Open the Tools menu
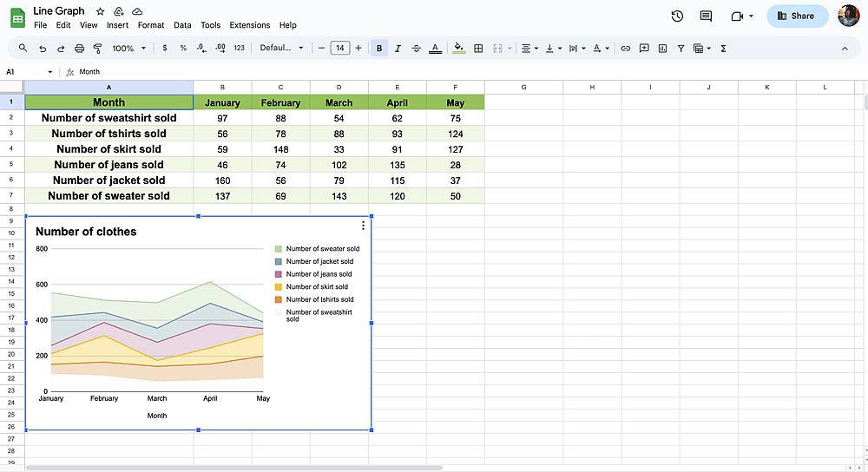The width and height of the screenshot is (868, 472). pos(210,25)
